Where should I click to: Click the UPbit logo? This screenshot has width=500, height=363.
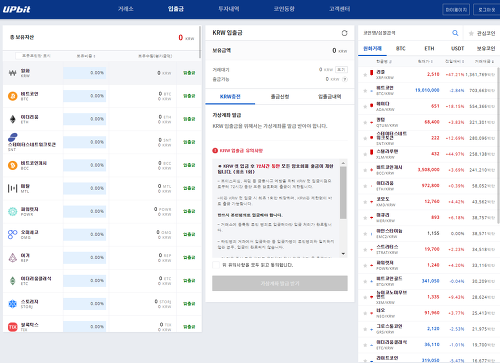(x=17, y=9)
